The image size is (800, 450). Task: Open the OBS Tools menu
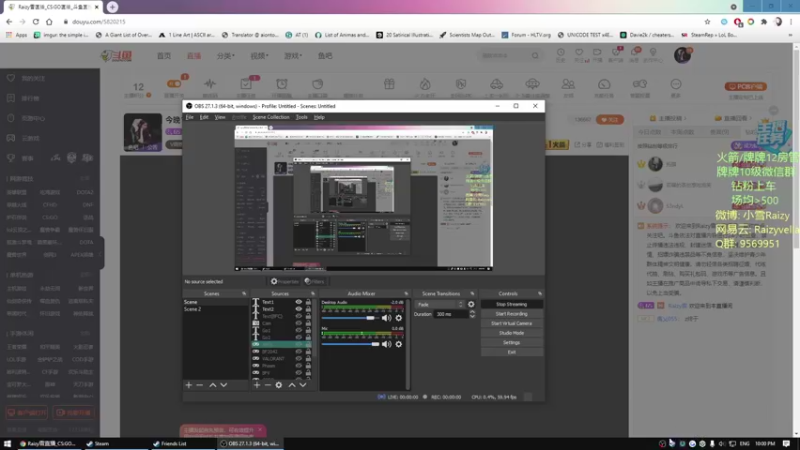tap(302, 117)
